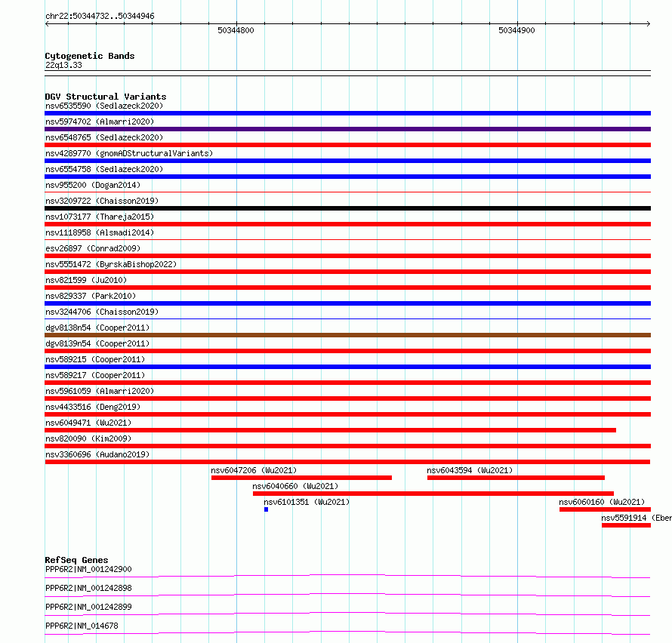Click the nsv6535590 (Sedlazeck2020) variant label
Screen dimensions: 672x643
[x=104, y=106]
